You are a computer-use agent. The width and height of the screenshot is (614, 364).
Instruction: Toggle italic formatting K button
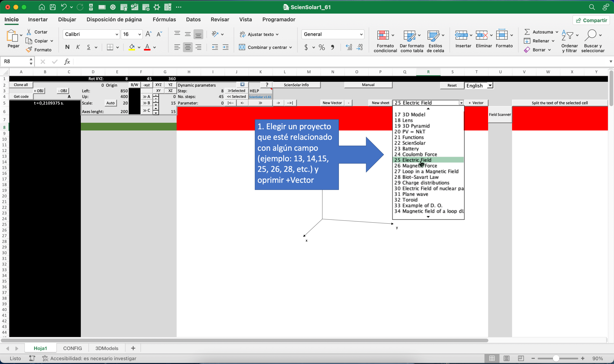click(78, 47)
